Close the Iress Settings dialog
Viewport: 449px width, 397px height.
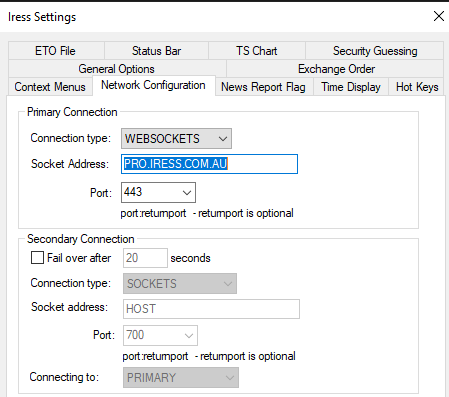pyautogui.click(x=439, y=16)
